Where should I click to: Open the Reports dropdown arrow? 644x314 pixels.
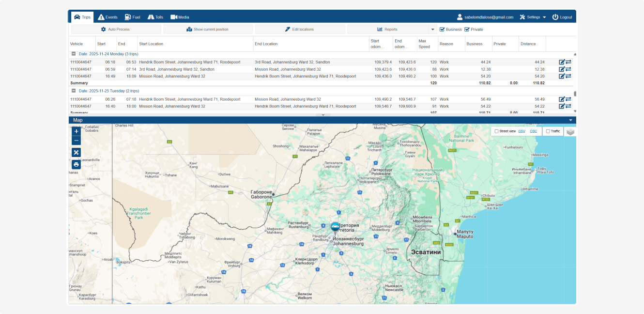[432, 30]
